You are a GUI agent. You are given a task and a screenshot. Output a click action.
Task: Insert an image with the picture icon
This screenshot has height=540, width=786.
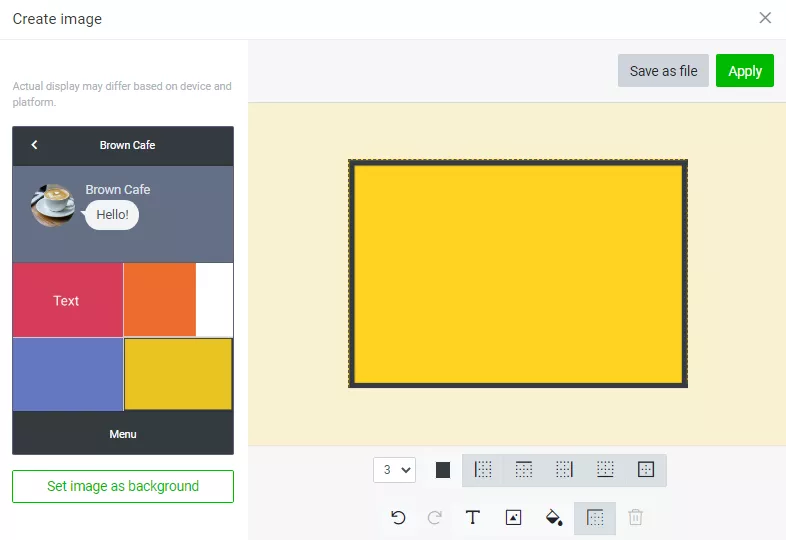click(x=513, y=517)
